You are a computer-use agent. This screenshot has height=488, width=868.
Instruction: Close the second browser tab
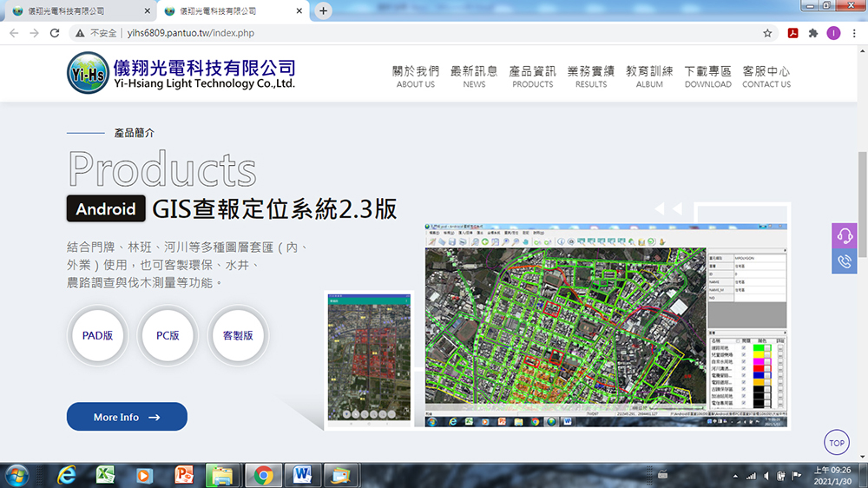coord(299,11)
